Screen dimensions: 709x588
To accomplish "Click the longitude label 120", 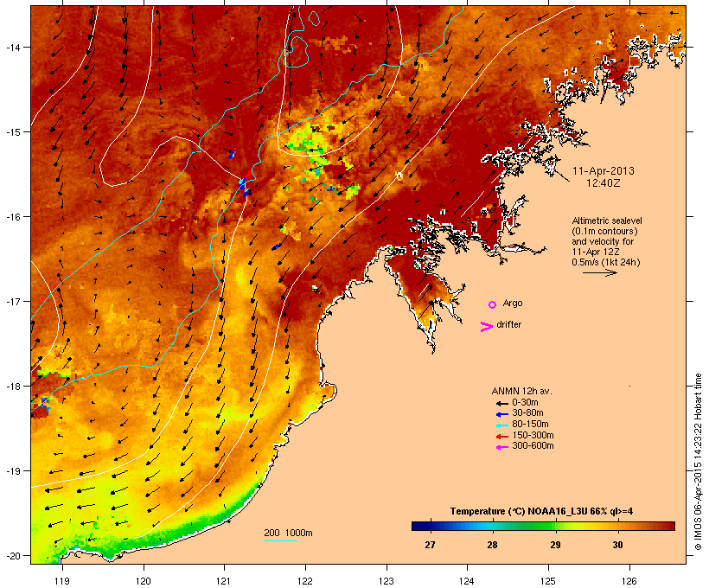I will 144,581.
